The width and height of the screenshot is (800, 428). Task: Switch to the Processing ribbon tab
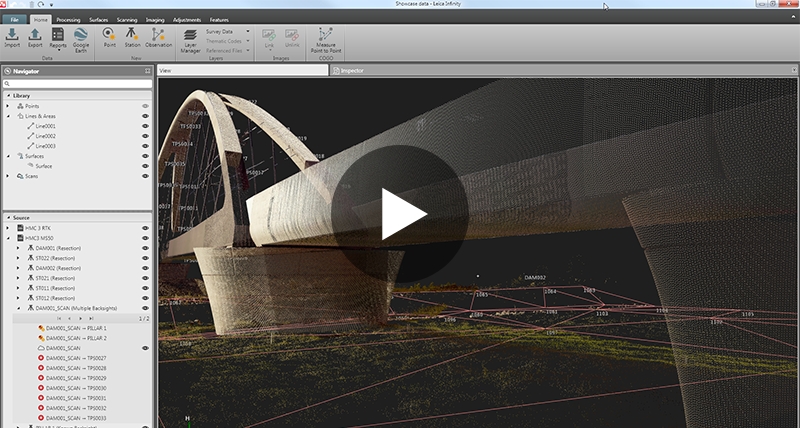tap(69, 19)
